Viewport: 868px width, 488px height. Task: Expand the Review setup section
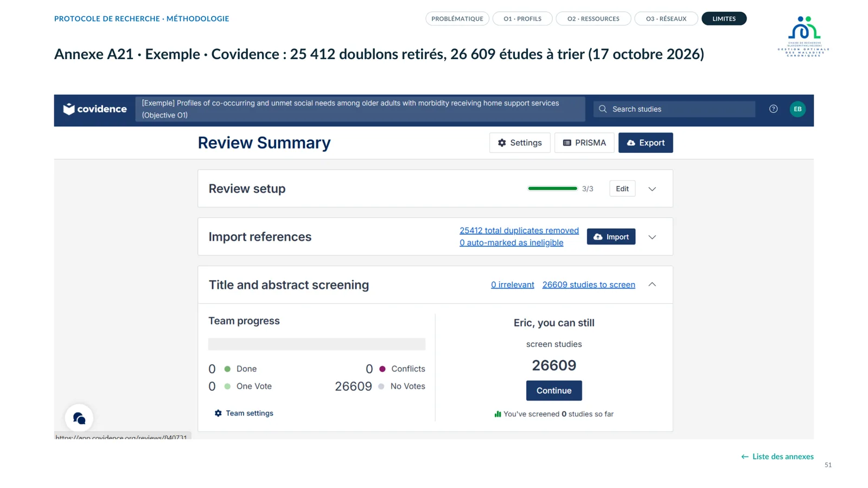(x=652, y=189)
